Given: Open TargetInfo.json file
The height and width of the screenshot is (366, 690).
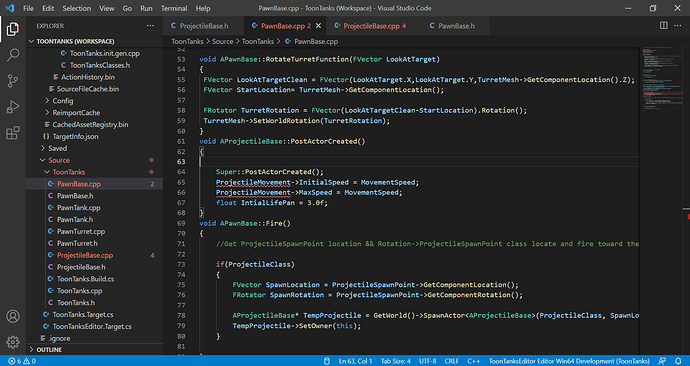Looking at the screenshot, I should coord(75,136).
